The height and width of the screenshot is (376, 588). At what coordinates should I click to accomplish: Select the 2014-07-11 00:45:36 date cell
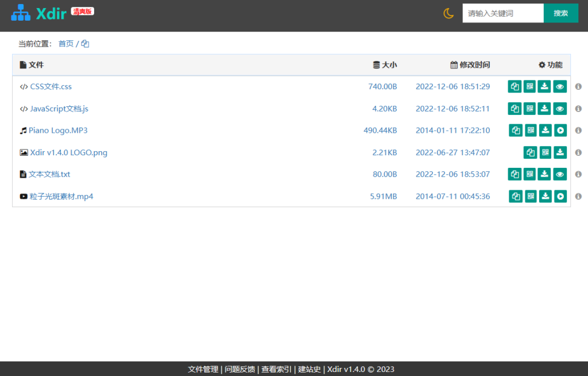pyautogui.click(x=452, y=197)
